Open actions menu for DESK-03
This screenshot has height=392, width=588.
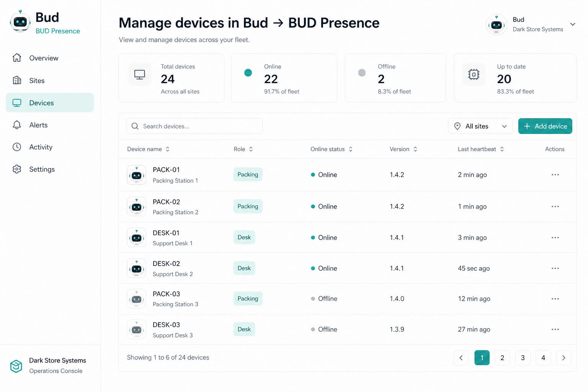(555, 329)
